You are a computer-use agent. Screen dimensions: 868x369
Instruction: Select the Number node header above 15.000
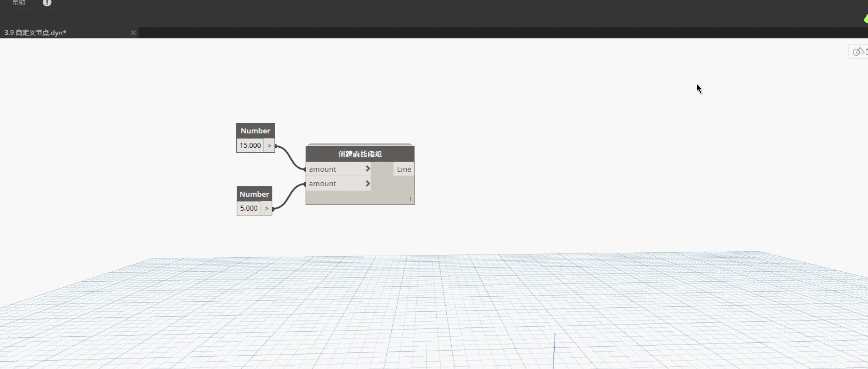click(256, 131)
